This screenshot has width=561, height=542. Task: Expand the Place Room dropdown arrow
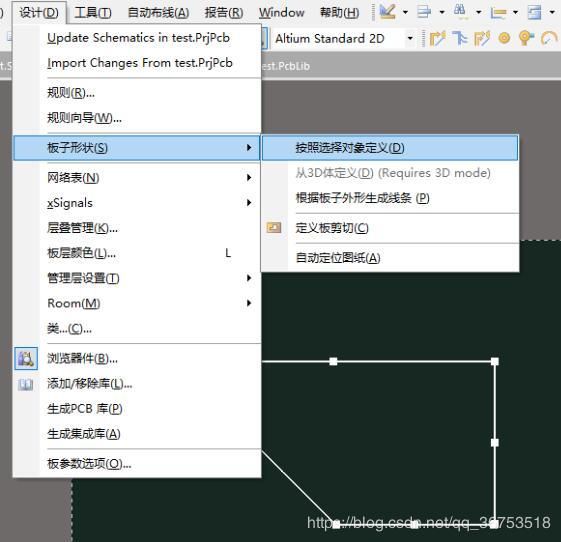tap(552, 12)
